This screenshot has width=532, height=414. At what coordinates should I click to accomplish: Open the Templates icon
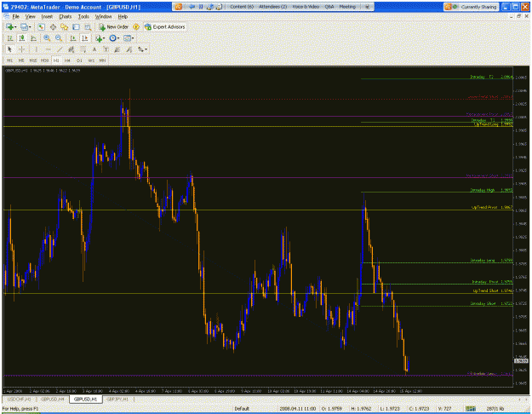pos(127,38)
